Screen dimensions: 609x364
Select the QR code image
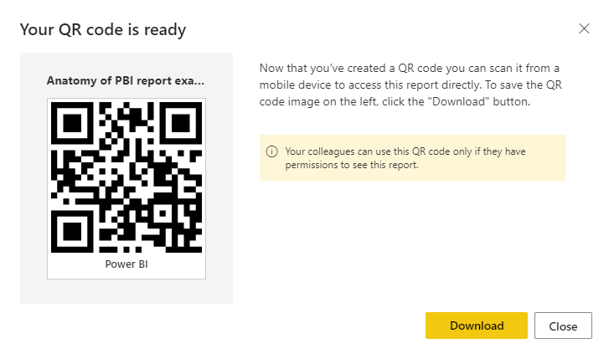(x=126, y=177)
